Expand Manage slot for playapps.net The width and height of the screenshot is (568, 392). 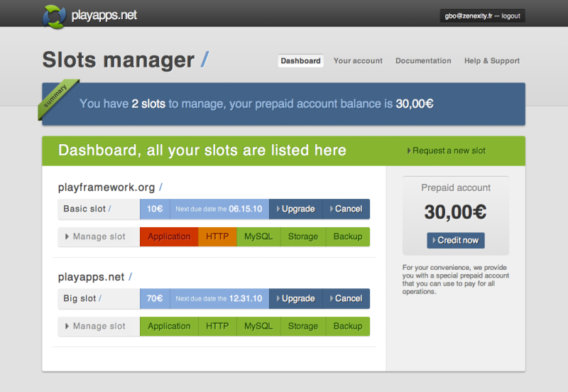point(99,326)
